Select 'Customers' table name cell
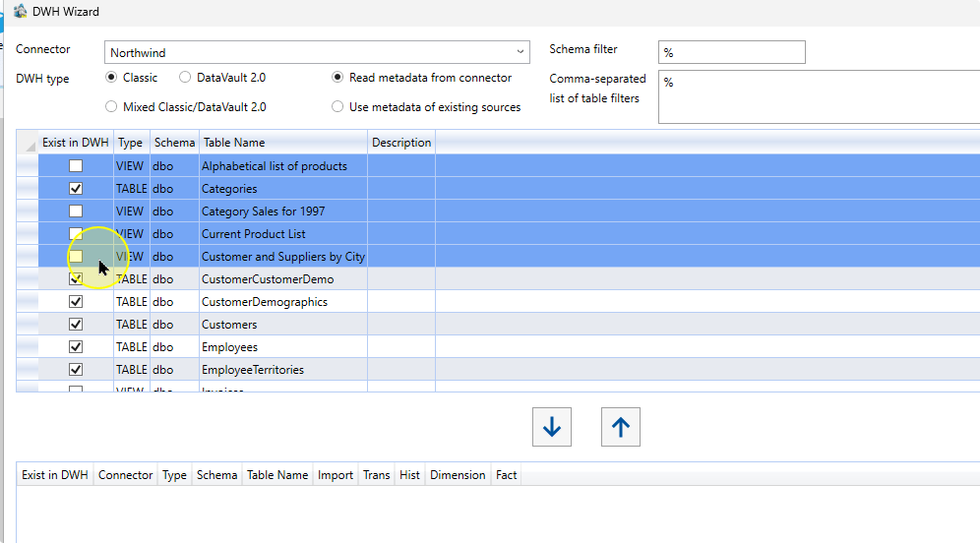The width and height of the screenshot is (980, 543). click(x=283, y=325)
